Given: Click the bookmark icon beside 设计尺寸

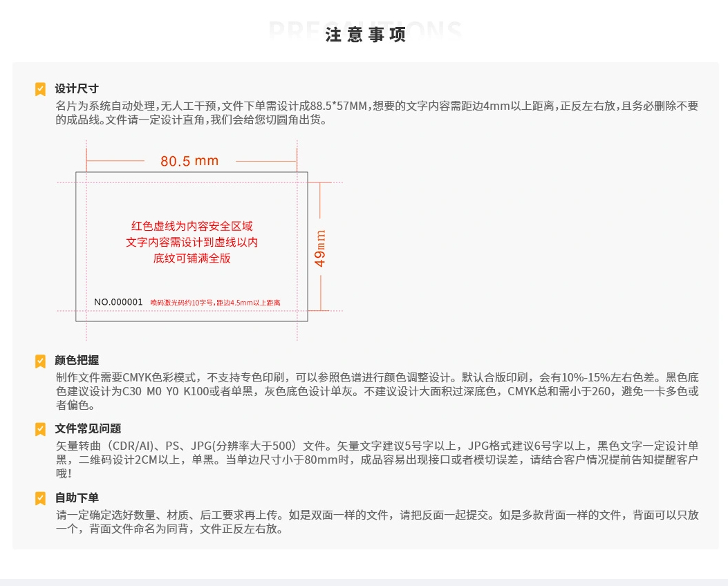Looking at the screenshot, I should point(40,88).
